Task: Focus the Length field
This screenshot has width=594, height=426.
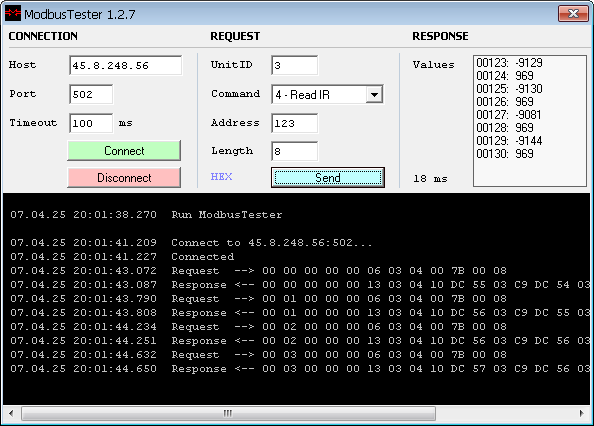Action: click(295, 151)
